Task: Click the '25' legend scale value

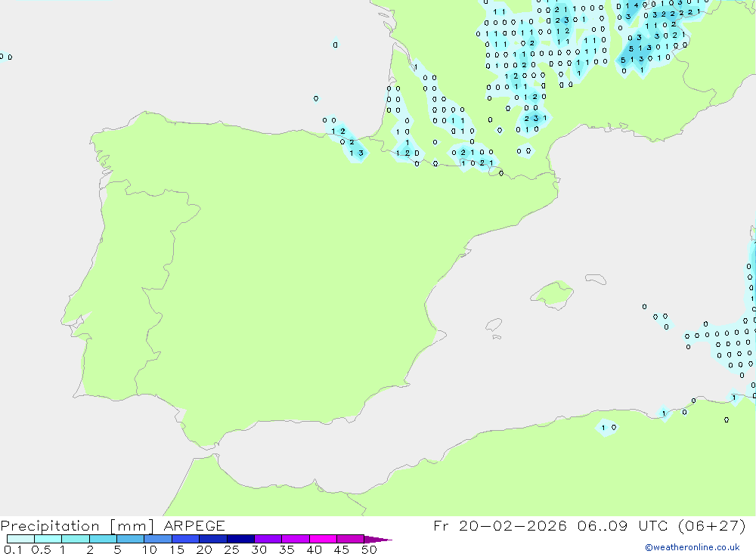Action: pos(232,549)
